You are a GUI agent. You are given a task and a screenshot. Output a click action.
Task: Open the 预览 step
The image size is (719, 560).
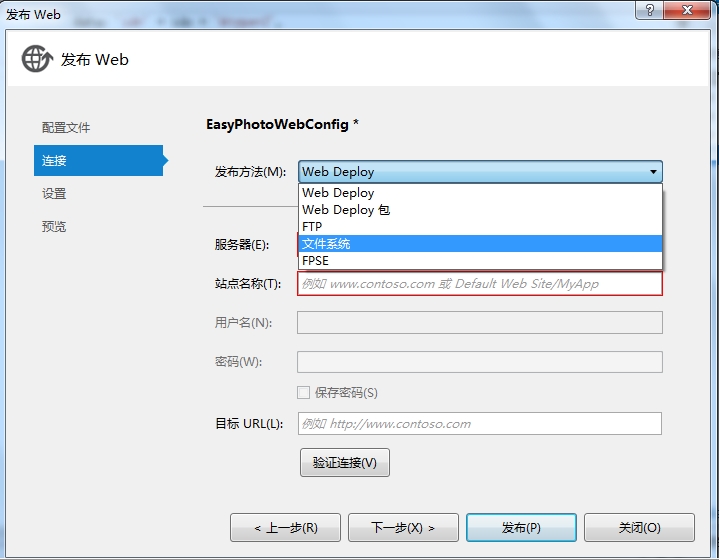pos(54,227)
